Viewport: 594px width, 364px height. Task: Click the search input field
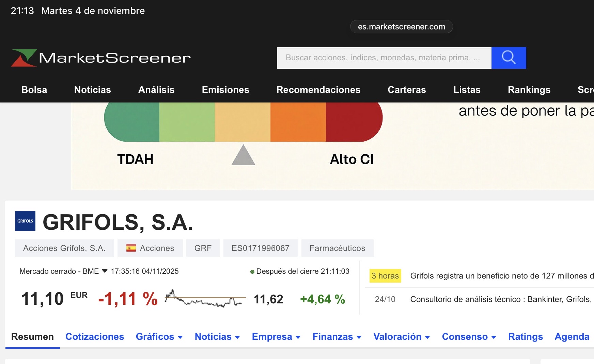coord(384,58)
